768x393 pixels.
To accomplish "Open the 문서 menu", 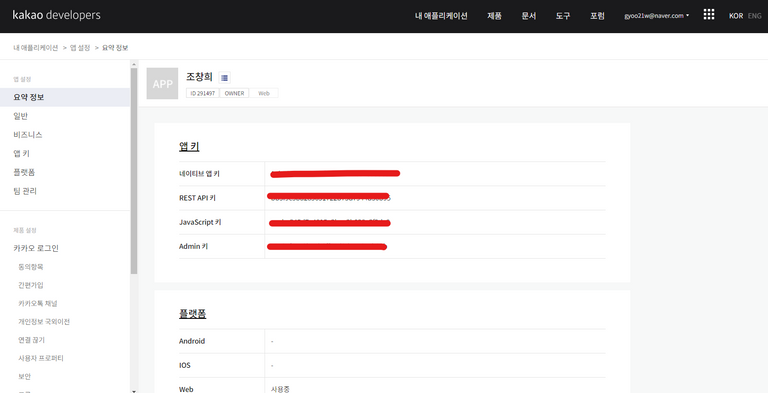I will 528,16.
